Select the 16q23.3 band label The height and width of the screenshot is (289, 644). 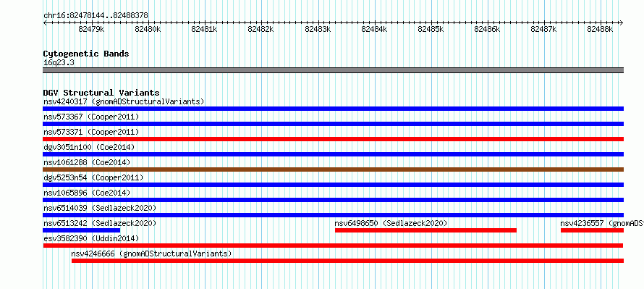click(59, 63)
